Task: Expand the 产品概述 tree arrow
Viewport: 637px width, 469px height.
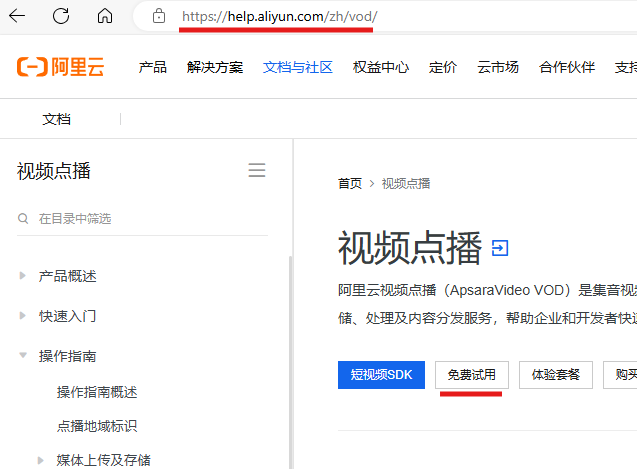Action: click(x=23, y=276)
